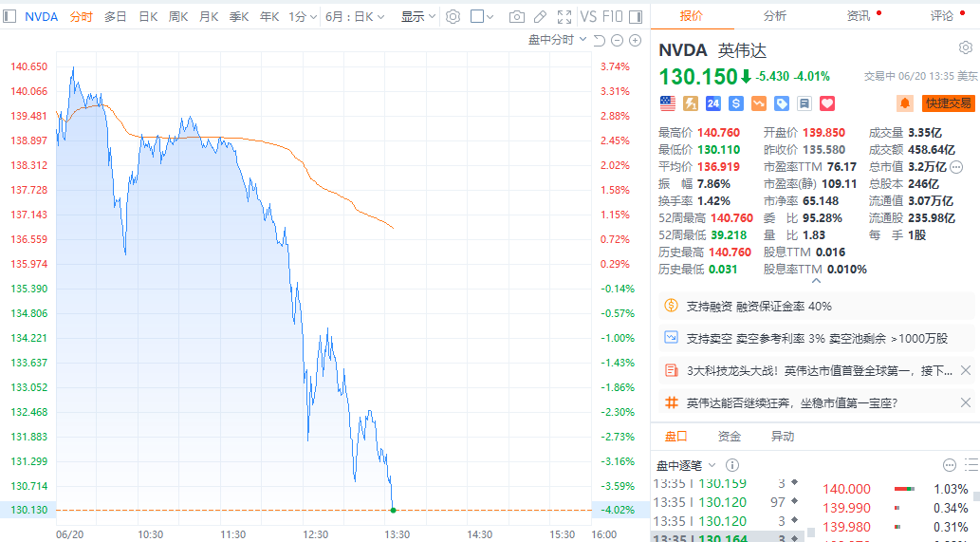Viewport: 980px width, 542px height.
Task: Click the tick list scrollbar thumb
Action: [810, 533]
